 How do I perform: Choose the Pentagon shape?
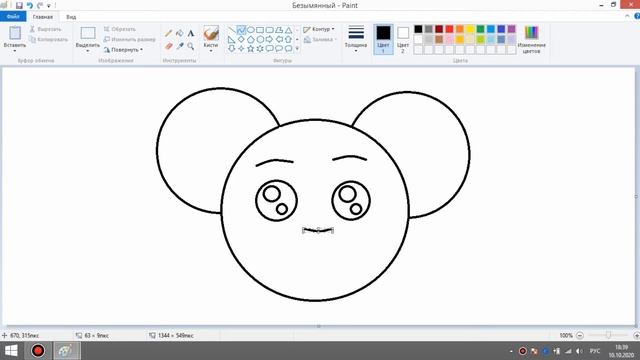point(251,39)
